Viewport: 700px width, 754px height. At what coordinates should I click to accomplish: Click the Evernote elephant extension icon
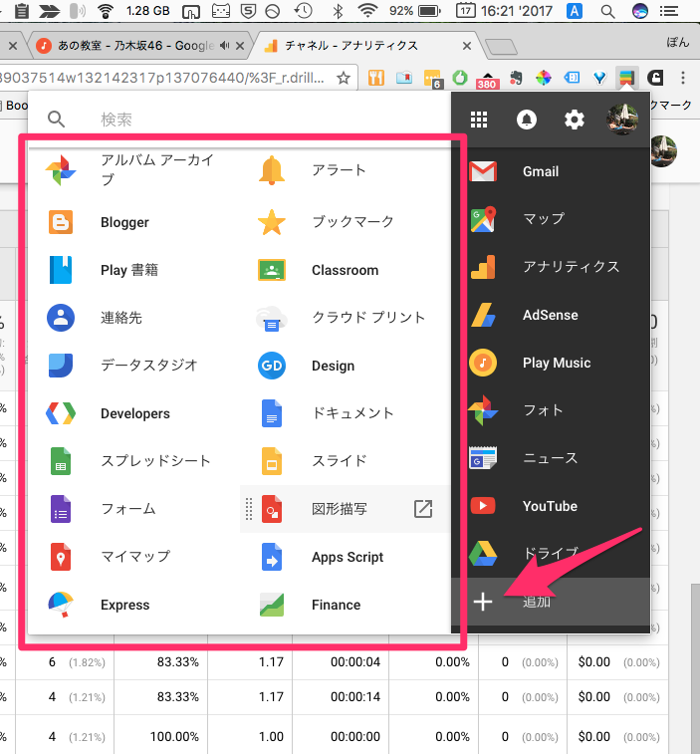(516, 78)
